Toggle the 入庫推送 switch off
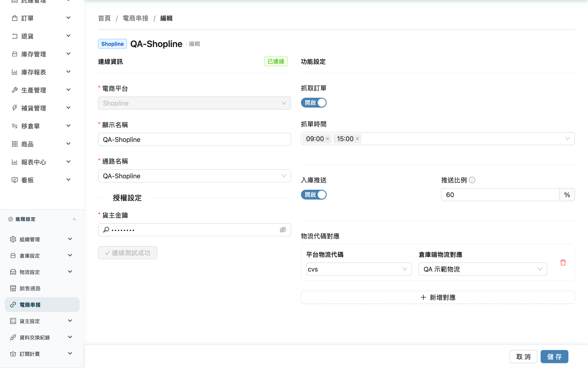Image resolution: width=588 pixels, height=368 pixels. pyautogui.click(x=314, y=195)
